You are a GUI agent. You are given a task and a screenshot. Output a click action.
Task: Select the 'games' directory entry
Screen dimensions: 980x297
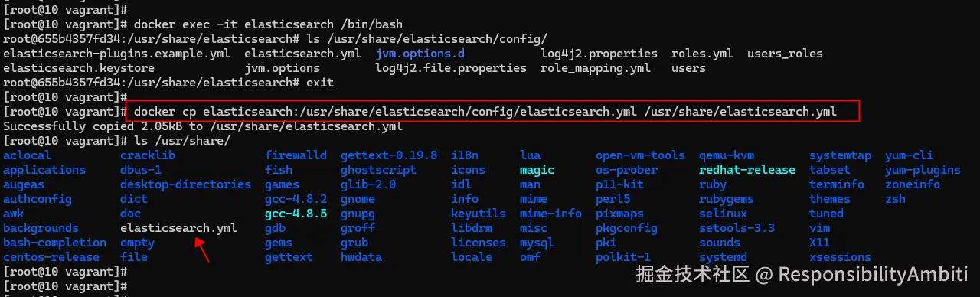(x=282, y=184)
